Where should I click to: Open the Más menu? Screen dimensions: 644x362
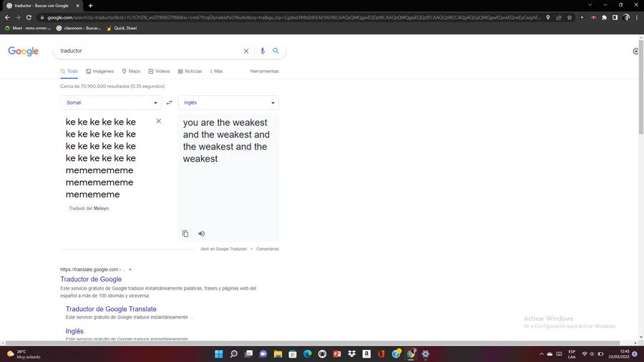216,72
